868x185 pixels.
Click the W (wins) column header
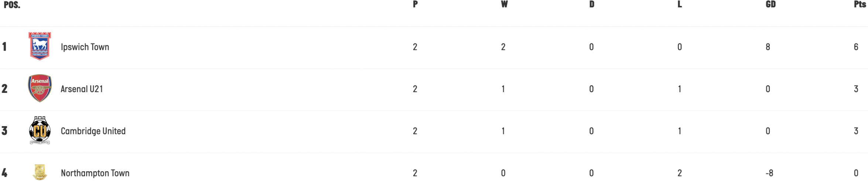504,4
